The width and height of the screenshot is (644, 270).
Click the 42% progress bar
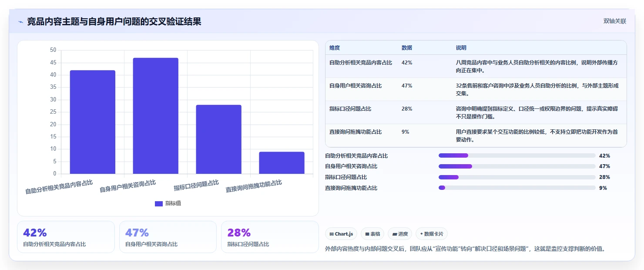pyautogui.click(x=517, y=155)
